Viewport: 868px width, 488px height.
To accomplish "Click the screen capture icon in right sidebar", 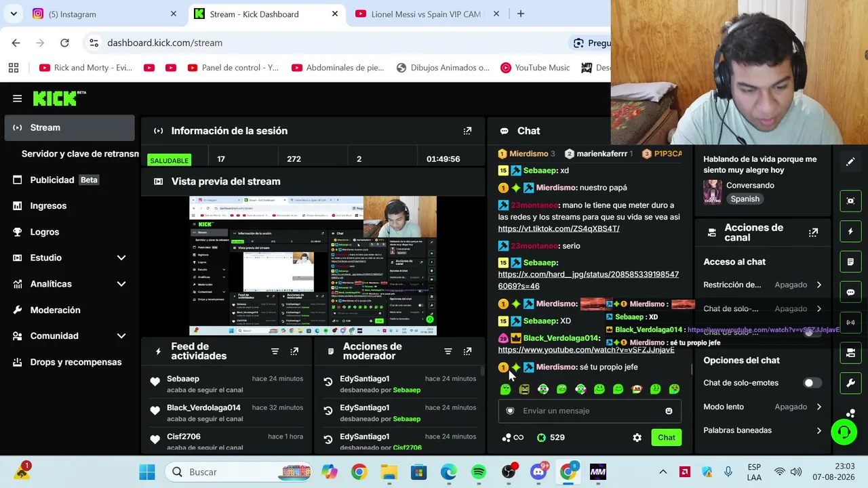I will coord(850,201).
